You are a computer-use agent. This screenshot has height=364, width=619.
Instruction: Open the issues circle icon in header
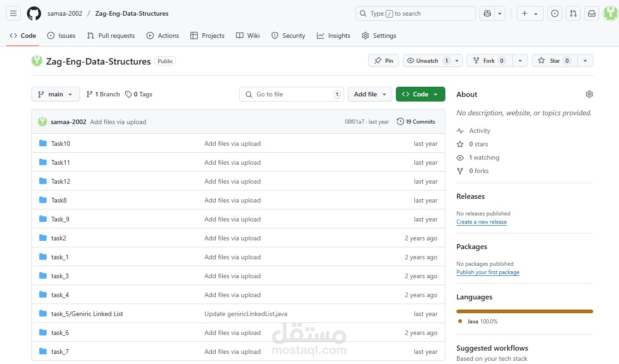click(555, 13)
